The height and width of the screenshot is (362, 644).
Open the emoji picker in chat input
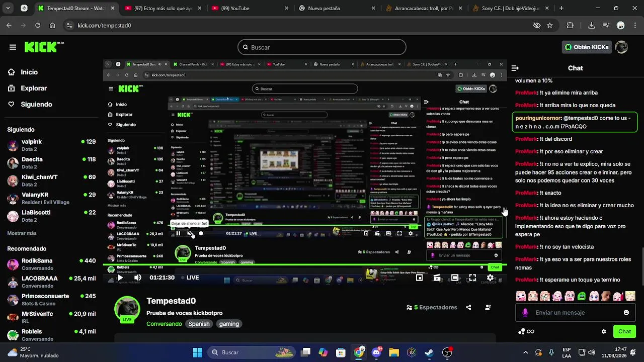(x=626, y=312)
